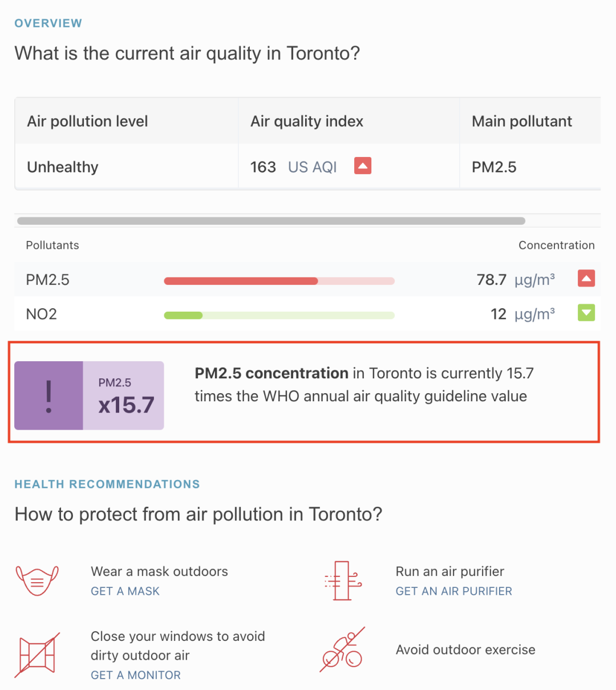Click the PM2.5 red concentration bar

click(x=241, y=281)
